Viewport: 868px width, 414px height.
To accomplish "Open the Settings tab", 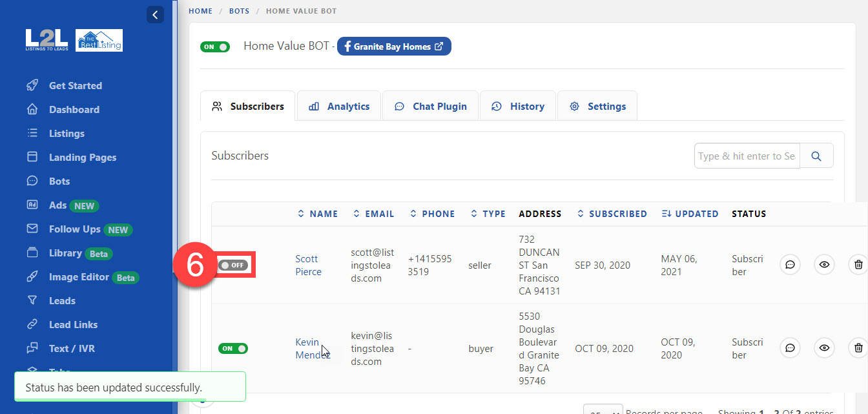I will pos(597,107).
